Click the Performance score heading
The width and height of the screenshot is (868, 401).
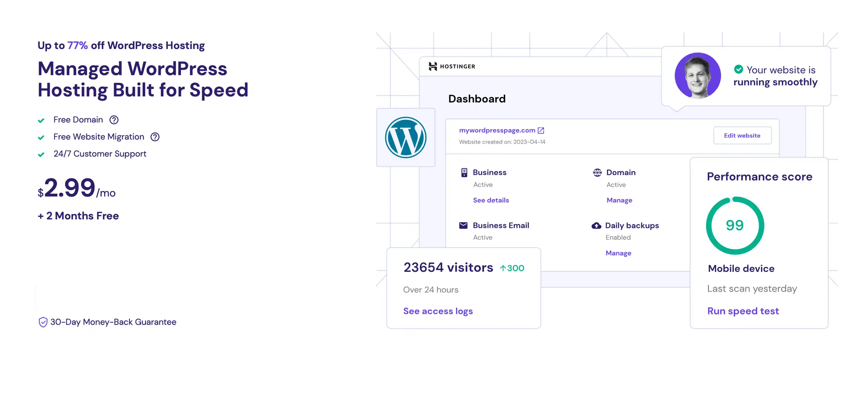(x=759, y=177)
